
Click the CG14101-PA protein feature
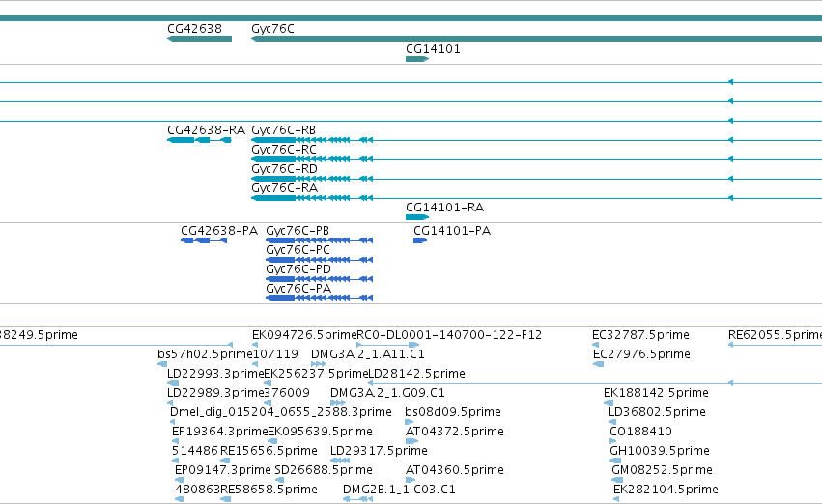tap(420, 240)
